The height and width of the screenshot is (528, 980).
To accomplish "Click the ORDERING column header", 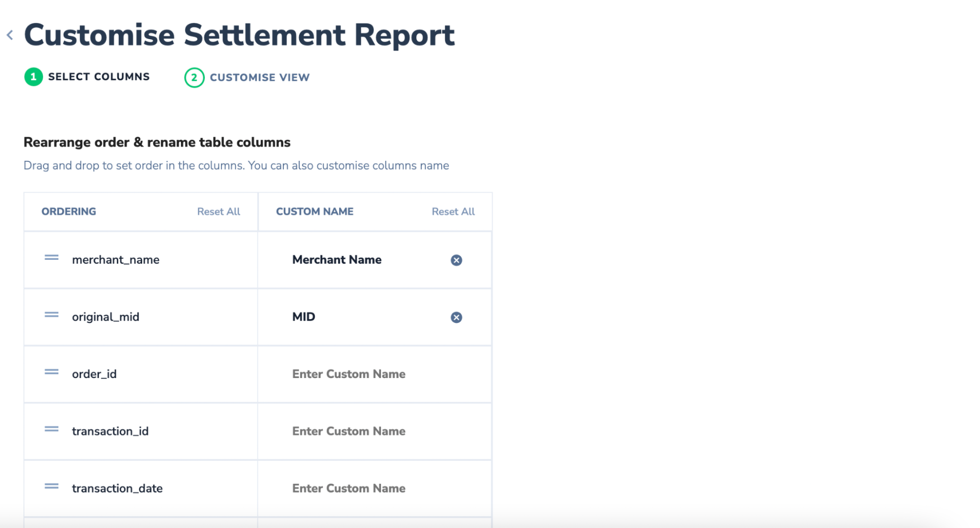I will click(69, 211).
